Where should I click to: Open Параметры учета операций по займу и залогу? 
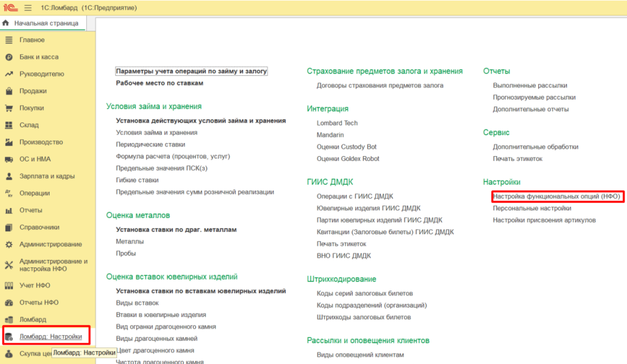191,71
